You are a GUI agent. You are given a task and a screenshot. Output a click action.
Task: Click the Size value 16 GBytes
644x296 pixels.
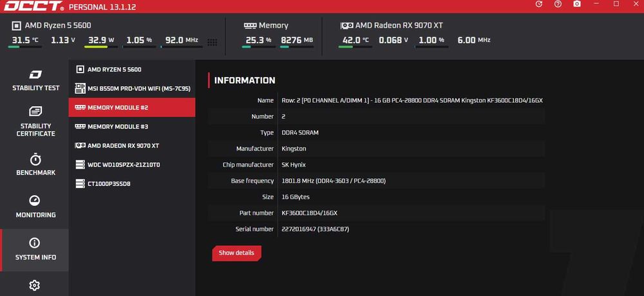pyautogui.click(x=296, y=197)
